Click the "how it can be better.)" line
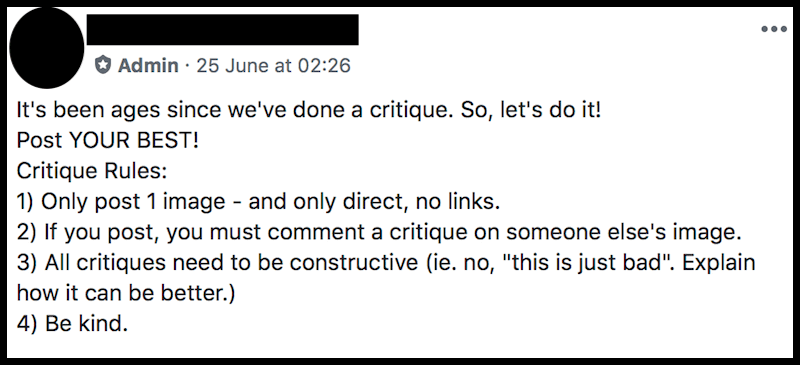 pyautogui.click(x=126, y=294)
